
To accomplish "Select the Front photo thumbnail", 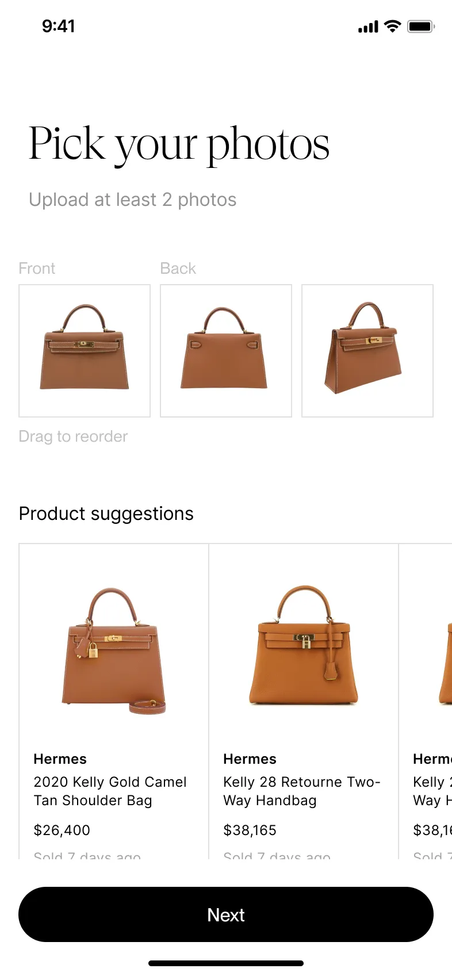I will 85,351.
